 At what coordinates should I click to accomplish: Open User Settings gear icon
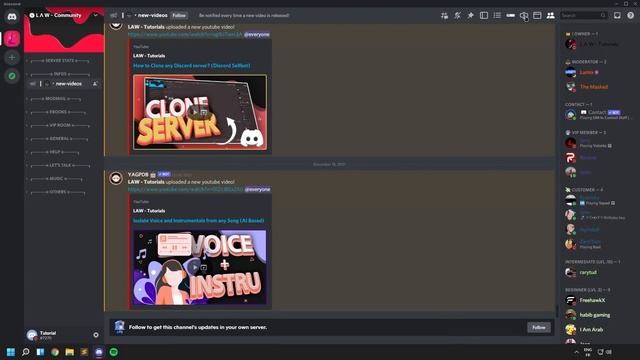point(96,335)
